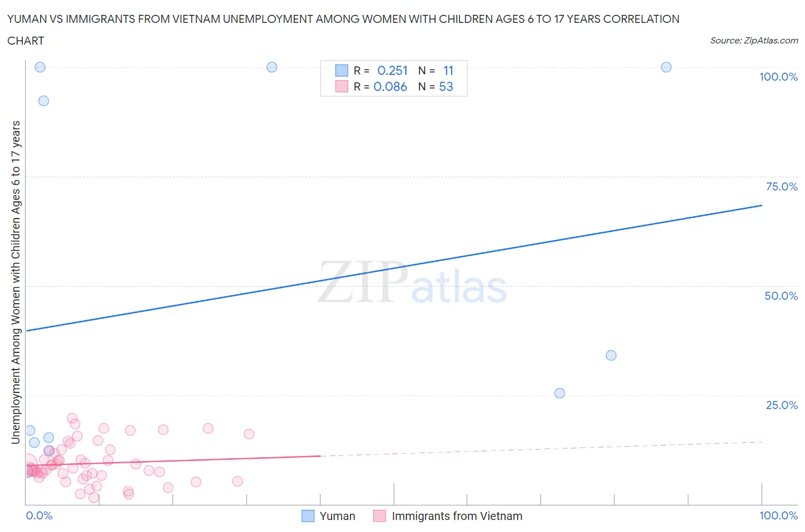Click the pink swatch beside R = 0.086
The image size is (805, 532).
tap(342, 86)
